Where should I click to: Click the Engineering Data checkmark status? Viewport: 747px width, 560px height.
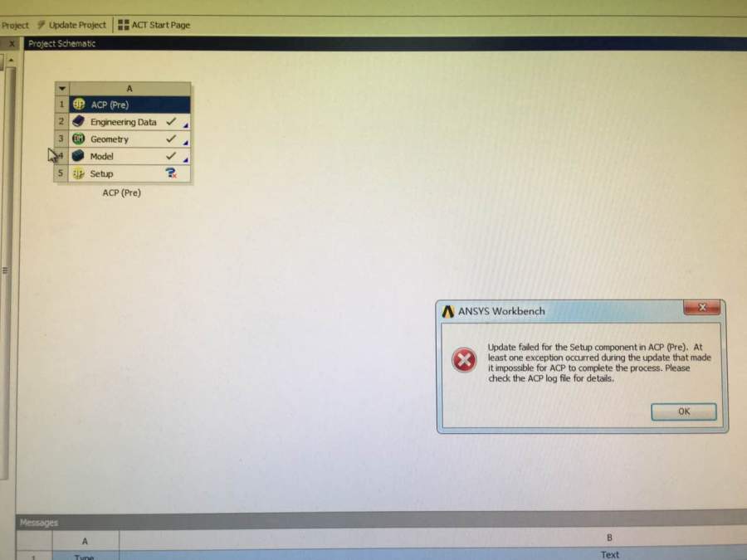pyautogui.click(x=171, y=121)
